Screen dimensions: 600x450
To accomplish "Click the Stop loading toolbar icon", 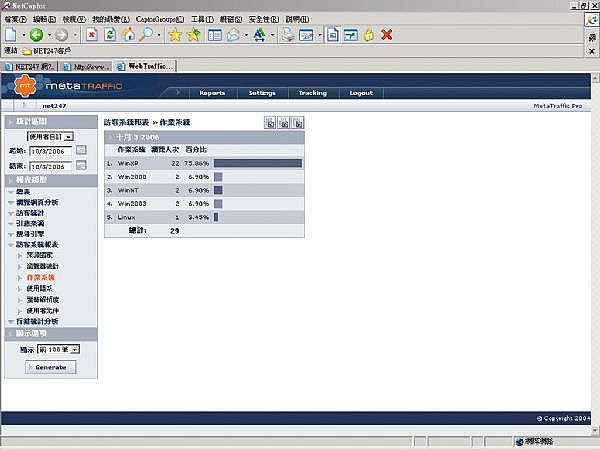I will tap(91, 35).
